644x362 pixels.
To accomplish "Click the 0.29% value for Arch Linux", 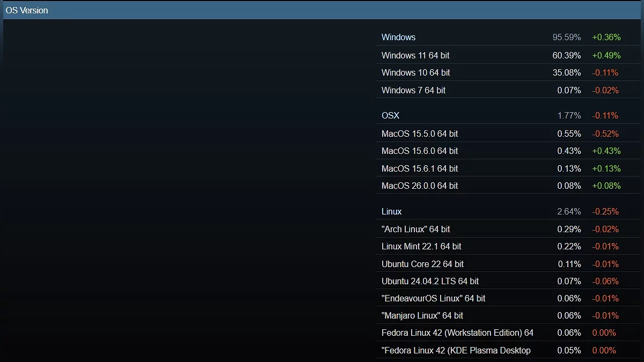I will 569,229.
